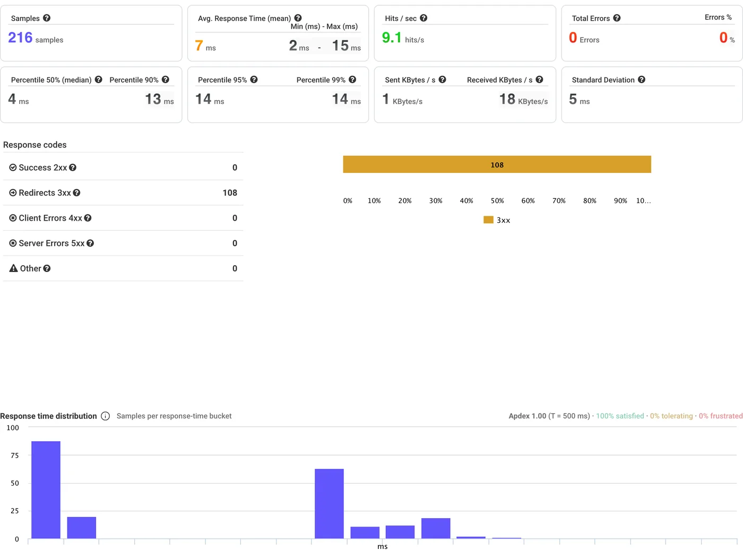Click the 7 ms average response value
Viewport: 743px width, 560px height.
(205, 46)
